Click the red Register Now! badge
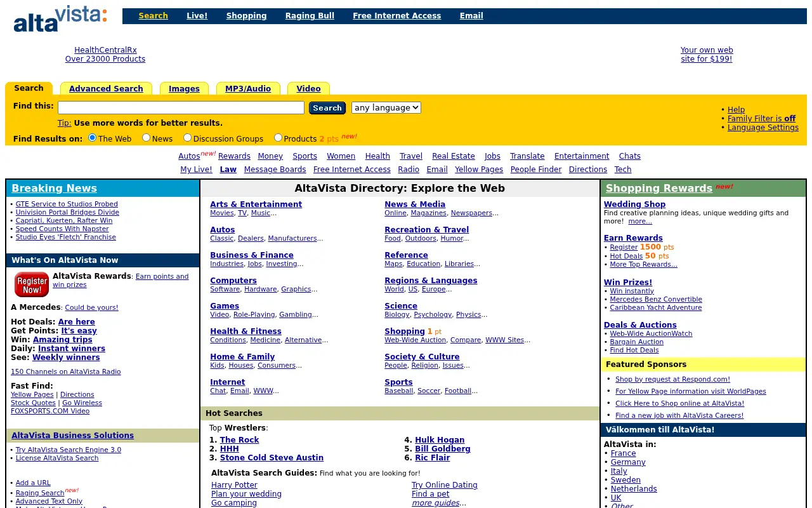This screenshot has height=508, width=812. tap(32, 284)
